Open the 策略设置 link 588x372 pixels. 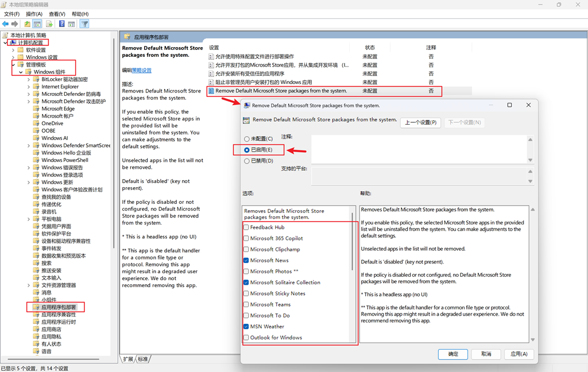[x=142, y=71]
